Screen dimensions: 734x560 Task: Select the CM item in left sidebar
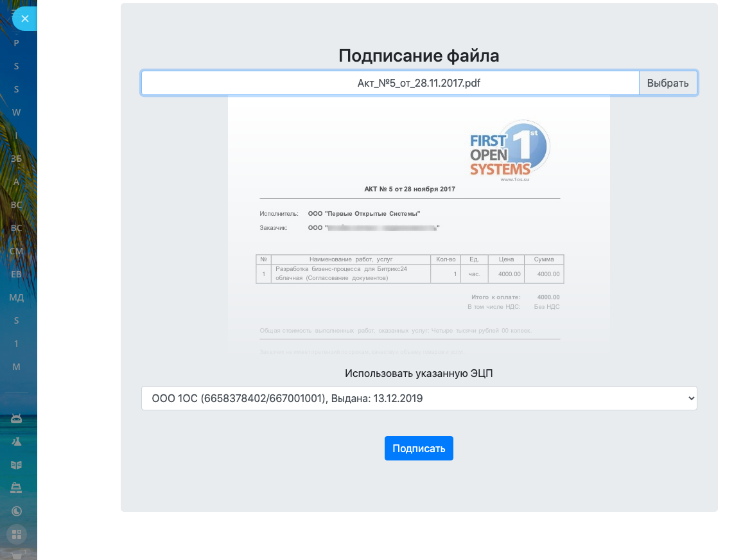[17, 251]
